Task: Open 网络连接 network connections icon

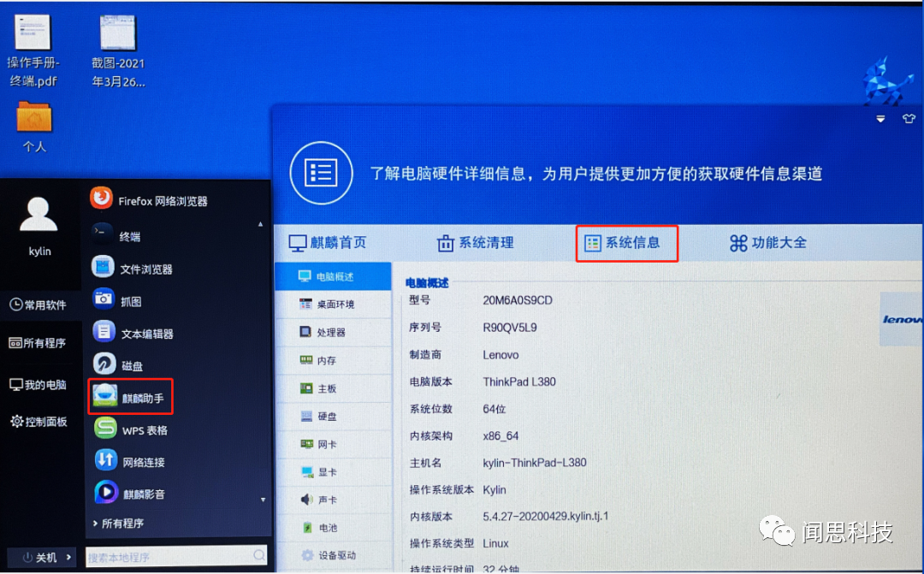Action: point(106,460)
